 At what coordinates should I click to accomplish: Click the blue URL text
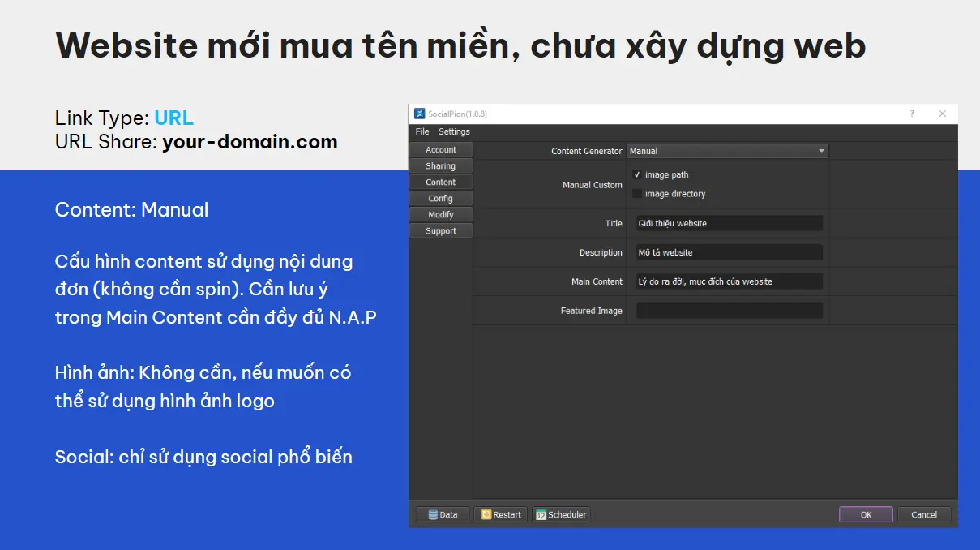173,118
